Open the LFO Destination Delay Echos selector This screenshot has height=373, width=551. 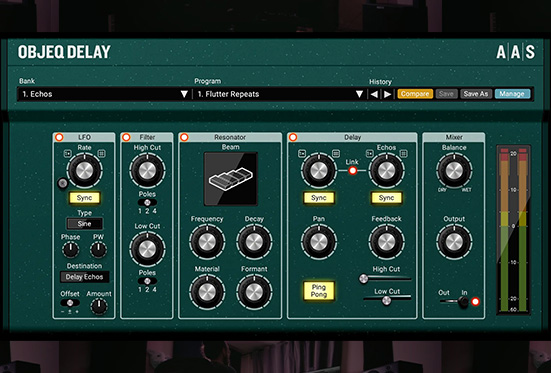(x=84, y=277)
